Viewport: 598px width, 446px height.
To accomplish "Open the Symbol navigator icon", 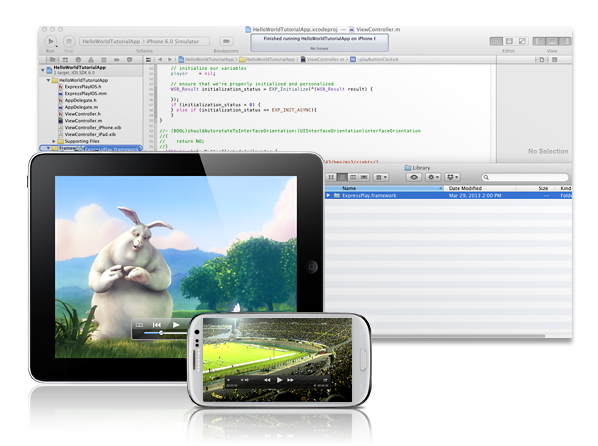I will 65,60.
